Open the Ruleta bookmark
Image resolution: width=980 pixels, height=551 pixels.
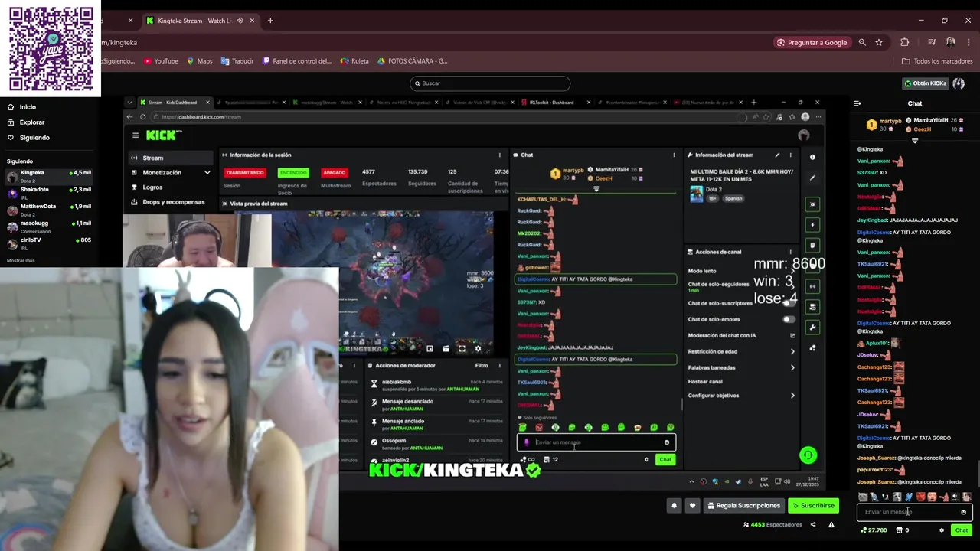(354, 61)
